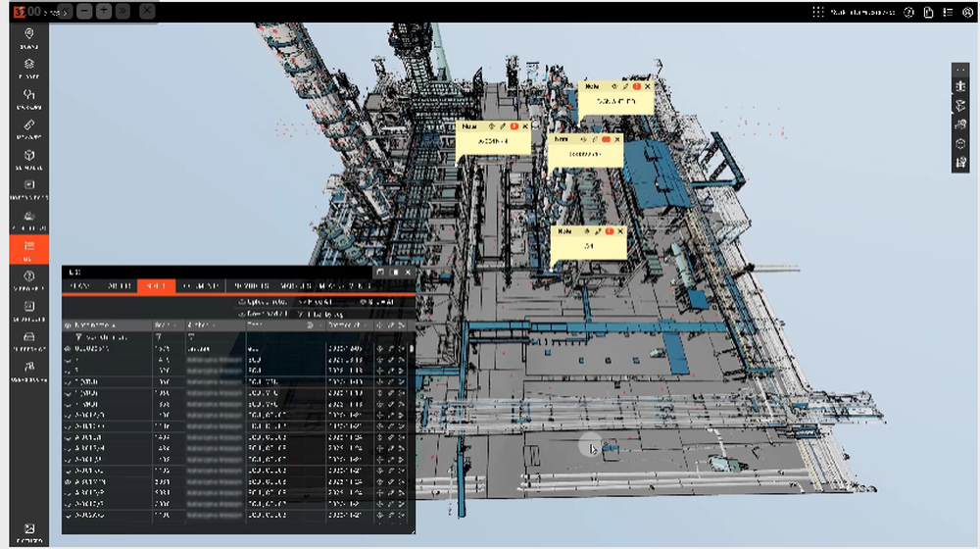980x549 pixels.
Task: Click the locate icon on the first table row
Action: pyautogui.click(x=379, y=349)
